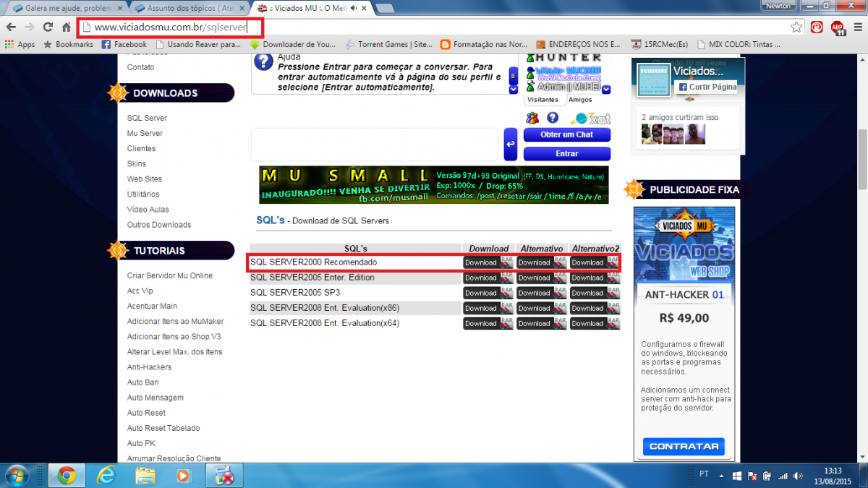
Task: Open the Torrent Games bookmark
Action: coord(388,44)
